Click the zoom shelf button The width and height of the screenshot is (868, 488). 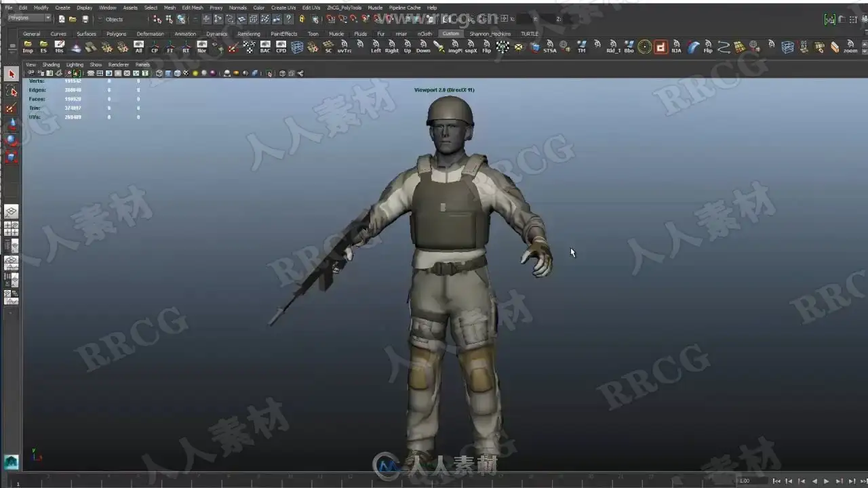[850, 47]
